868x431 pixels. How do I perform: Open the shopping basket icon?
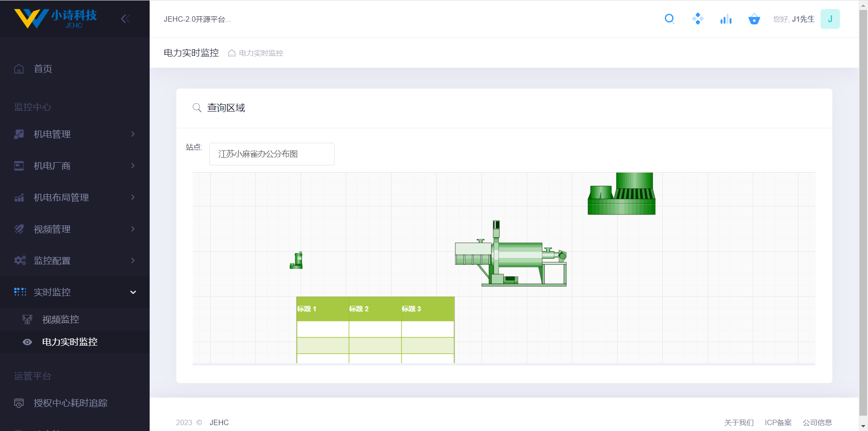click(754, 19)
